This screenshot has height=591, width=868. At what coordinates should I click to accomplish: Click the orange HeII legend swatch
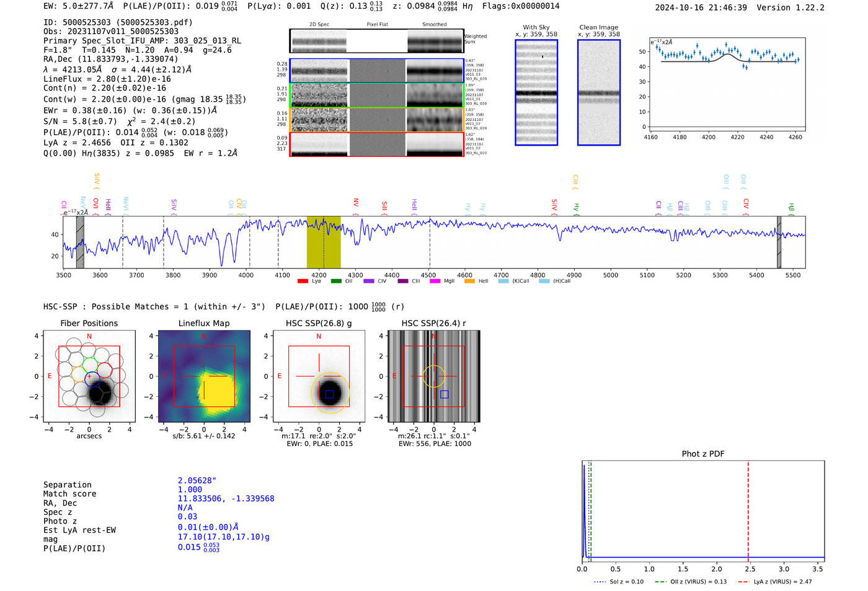coord(469,282)
